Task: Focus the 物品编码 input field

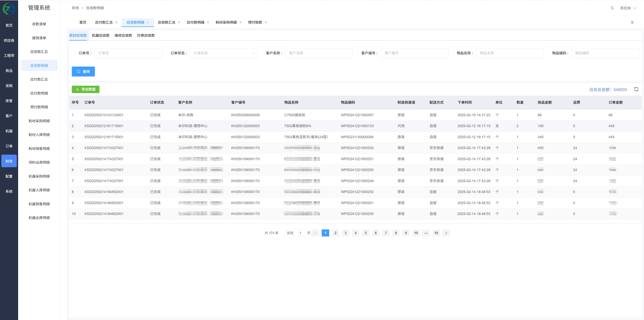Action: pyautogui.click(x=605, y=53)
